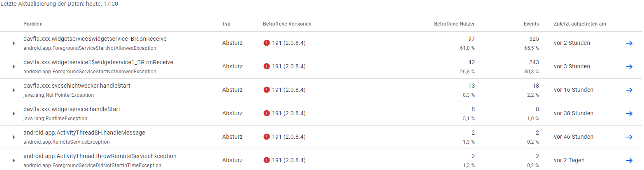Expand the throwRemoteServiceException row

14,161
